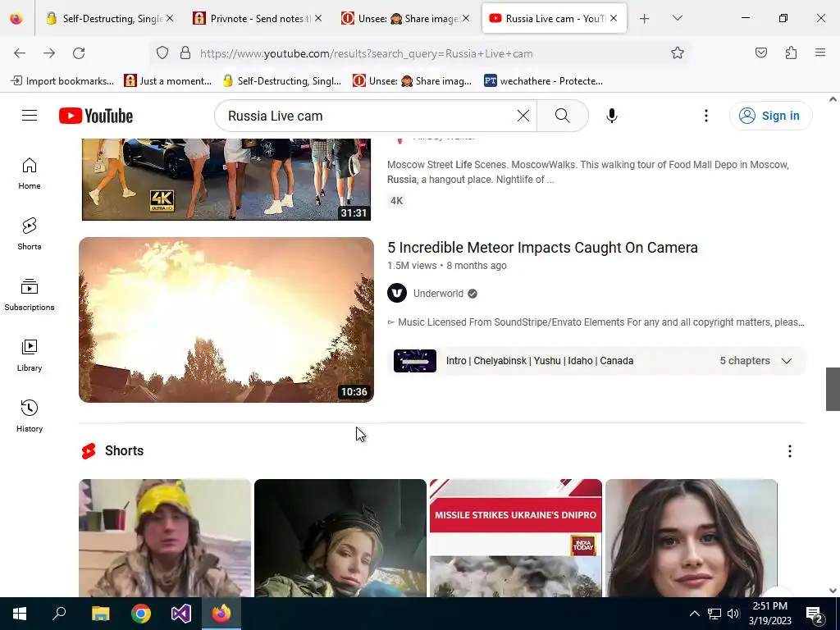Open the volume control tray icon
Image resolution: width=840 pixels, height=630 pixels.
733,614
